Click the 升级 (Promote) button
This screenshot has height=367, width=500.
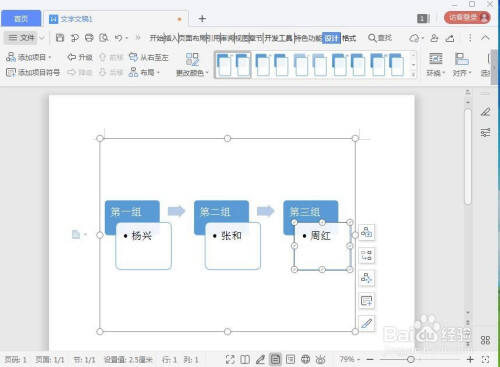(x=79, y=57)
